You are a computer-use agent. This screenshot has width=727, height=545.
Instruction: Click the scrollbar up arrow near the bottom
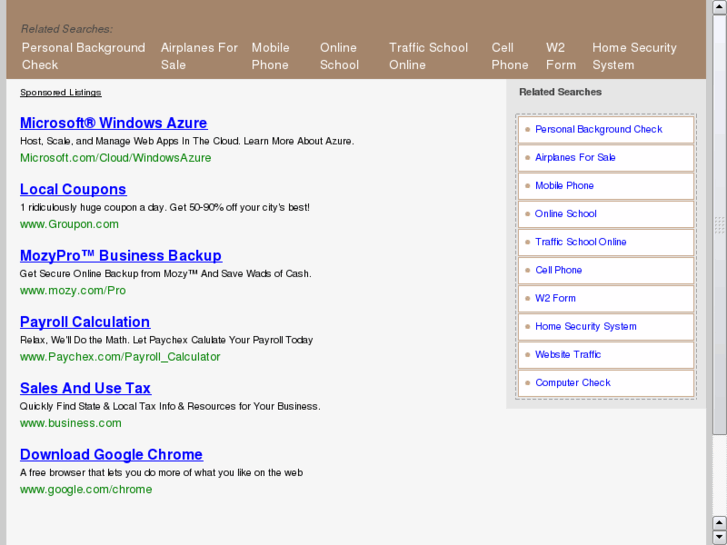coord(720,523)
